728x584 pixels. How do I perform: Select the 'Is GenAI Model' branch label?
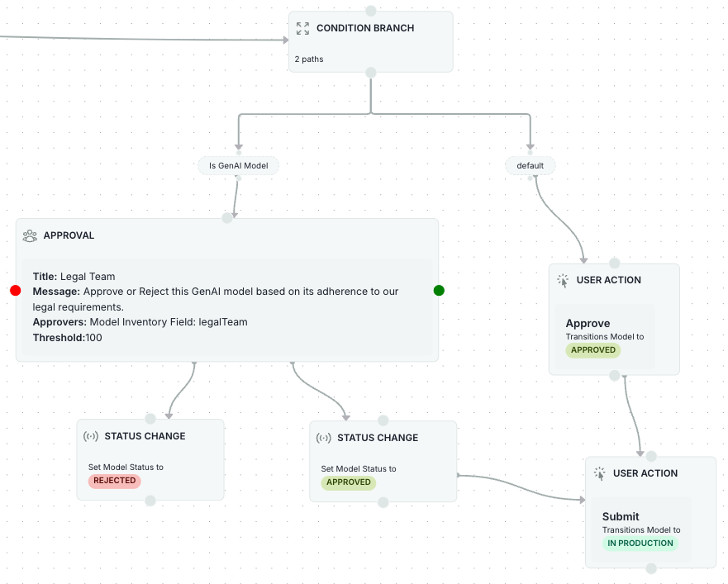238,165
